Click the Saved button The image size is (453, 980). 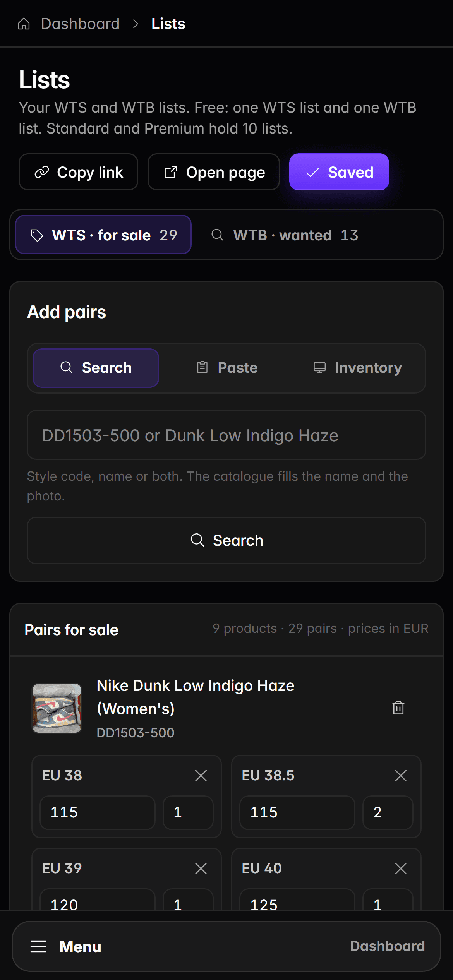tap(339, 172)
